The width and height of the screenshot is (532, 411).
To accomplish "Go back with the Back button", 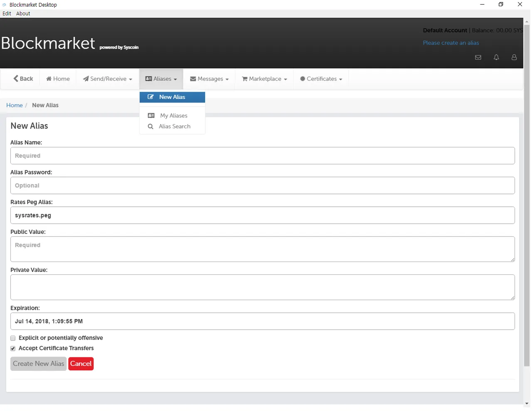I will click(23, 79).
